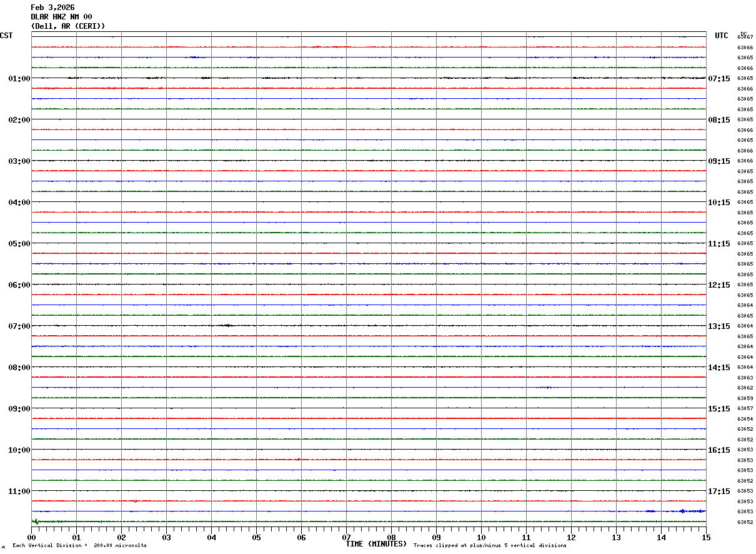Select the 05:00 CST row label
This screenshot has height=554, width=756.
[19, 244]
